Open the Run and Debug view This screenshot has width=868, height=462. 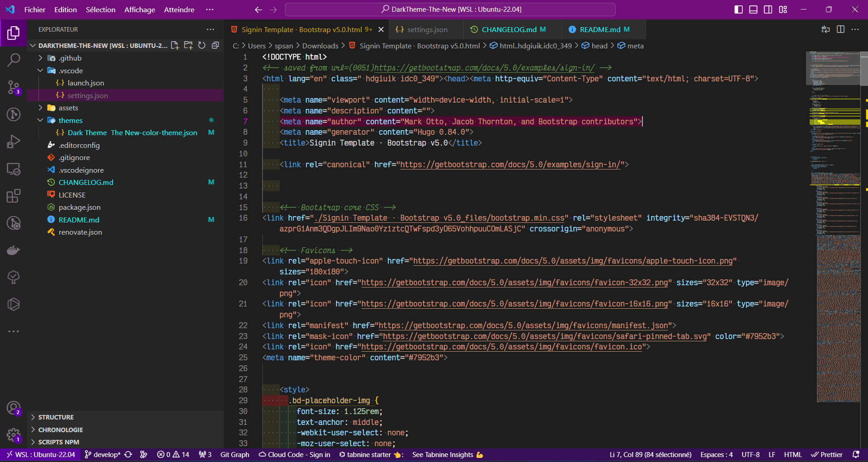pyautogui.click(x=14, y=141)
